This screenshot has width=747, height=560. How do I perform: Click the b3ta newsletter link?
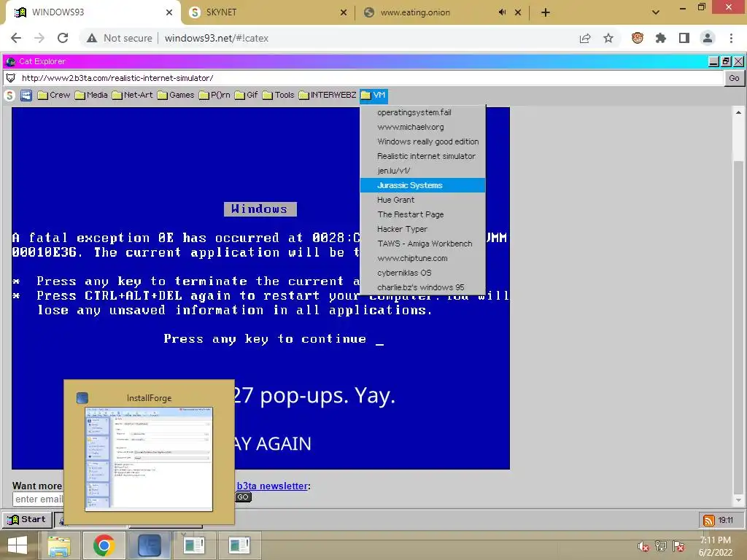pyautogui.click(x=272, y=486)
